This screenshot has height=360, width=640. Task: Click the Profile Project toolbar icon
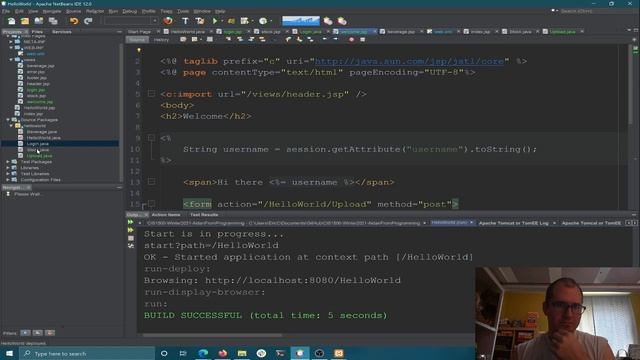point(263,21)
